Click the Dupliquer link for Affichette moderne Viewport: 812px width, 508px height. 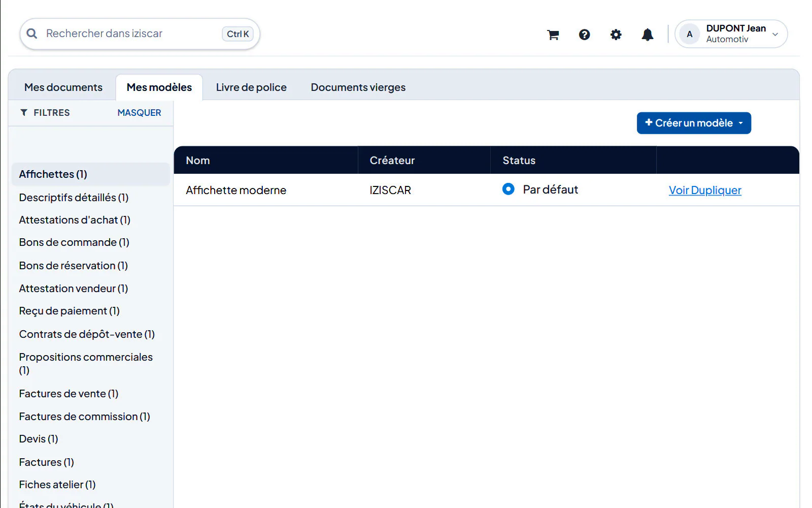coord(716,190)
